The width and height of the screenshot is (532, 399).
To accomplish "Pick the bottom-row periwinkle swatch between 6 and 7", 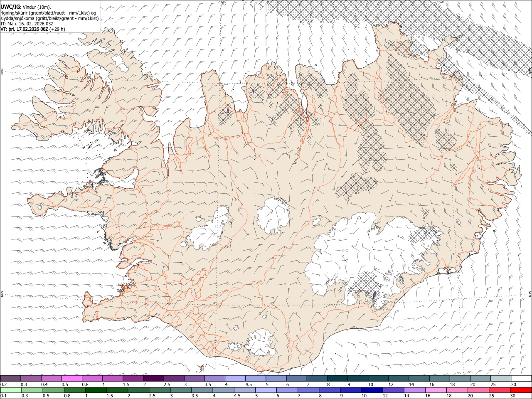I will click(x=286, y=390).
